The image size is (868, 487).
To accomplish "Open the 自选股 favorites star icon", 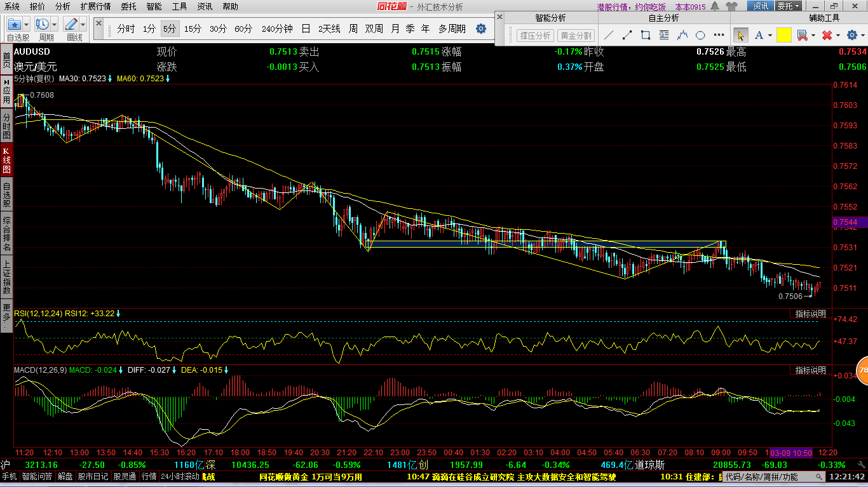I will pos(14,24).
